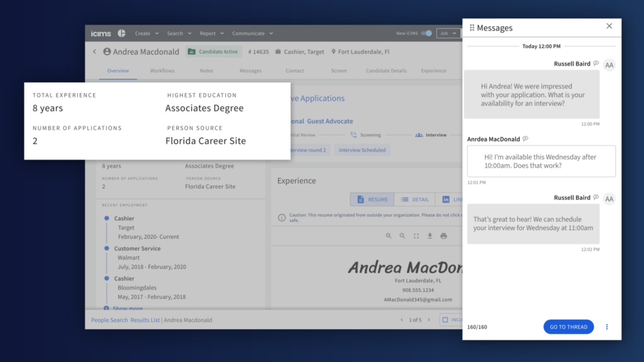Toggle the New iCIMS switch
The width and height of the screenshot is (644, 362).
coord(427,33)
